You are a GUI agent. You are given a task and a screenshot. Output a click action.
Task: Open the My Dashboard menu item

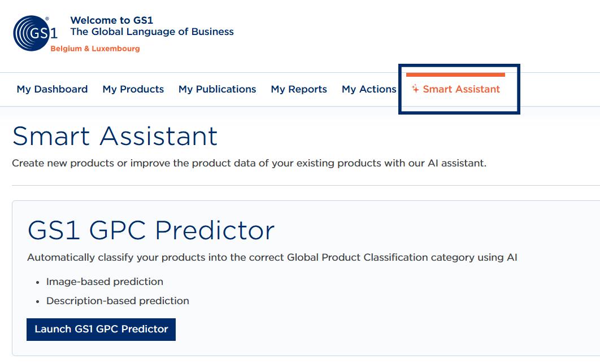click(x=52, y=89)
